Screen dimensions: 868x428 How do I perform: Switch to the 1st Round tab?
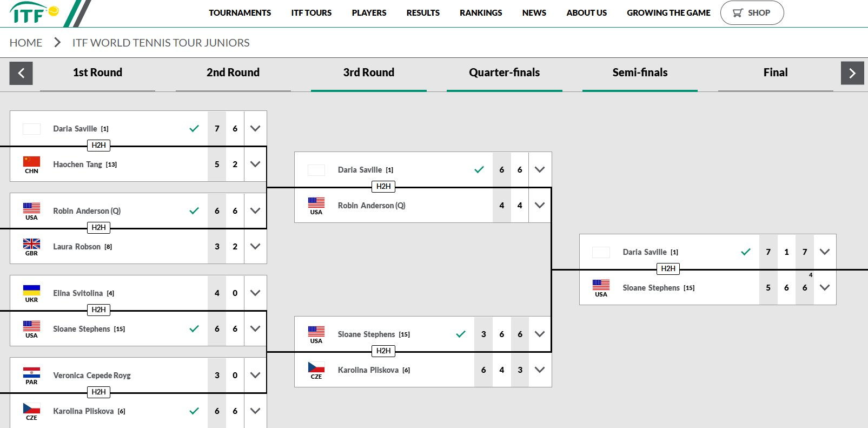tap(97, 73)
